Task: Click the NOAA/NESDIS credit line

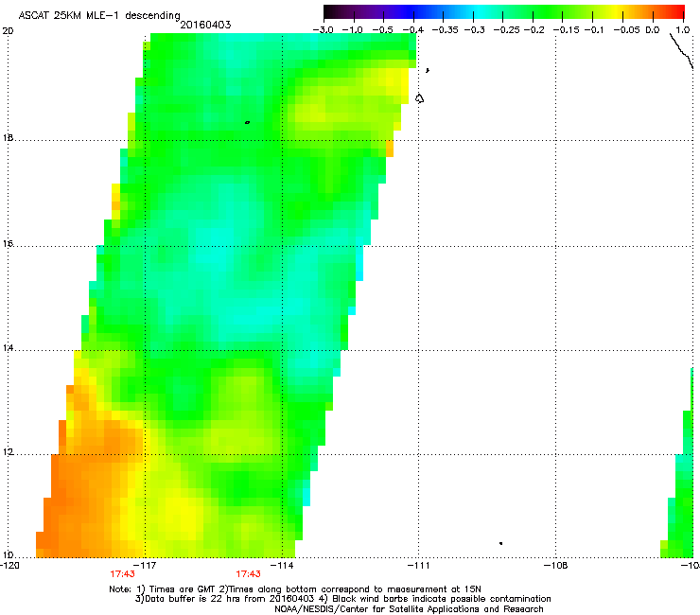Action: pyautogui.click(x=409, y=609)
